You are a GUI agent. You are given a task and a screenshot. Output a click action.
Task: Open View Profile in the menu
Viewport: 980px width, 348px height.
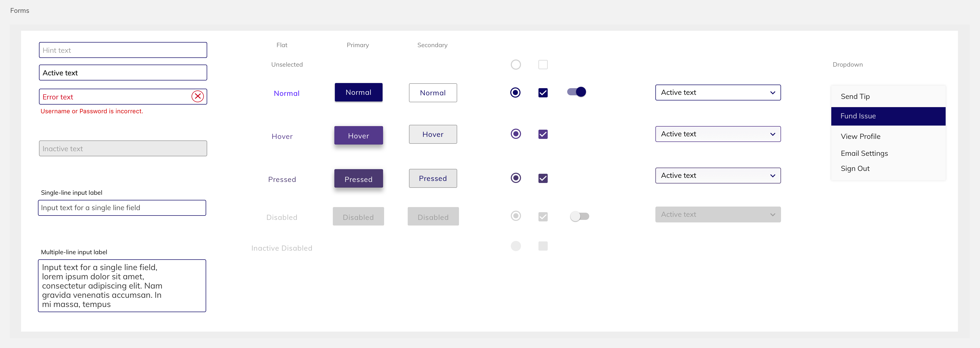tap(860, 137)
